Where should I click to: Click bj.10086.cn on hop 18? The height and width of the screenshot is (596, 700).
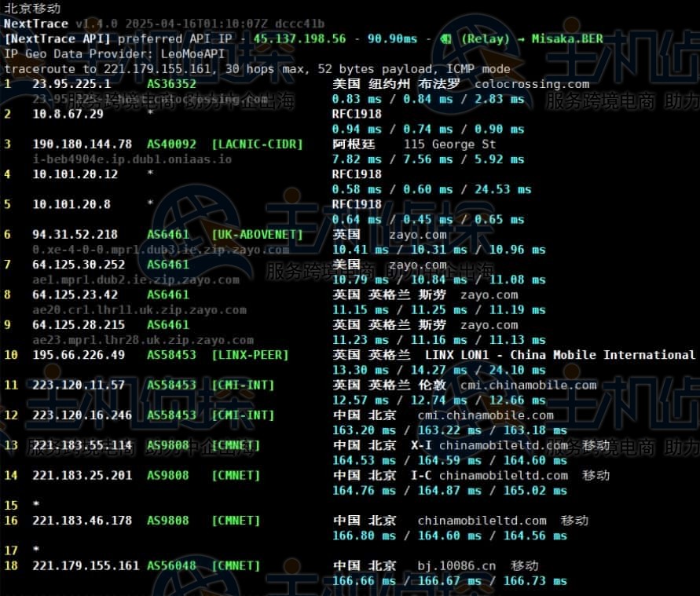click(x=456, y=565)
